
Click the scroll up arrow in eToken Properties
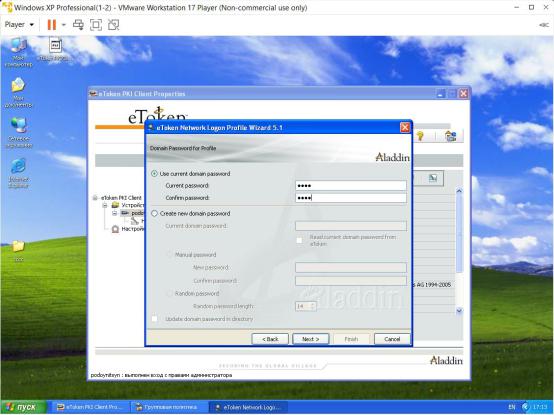coord(459,191)
